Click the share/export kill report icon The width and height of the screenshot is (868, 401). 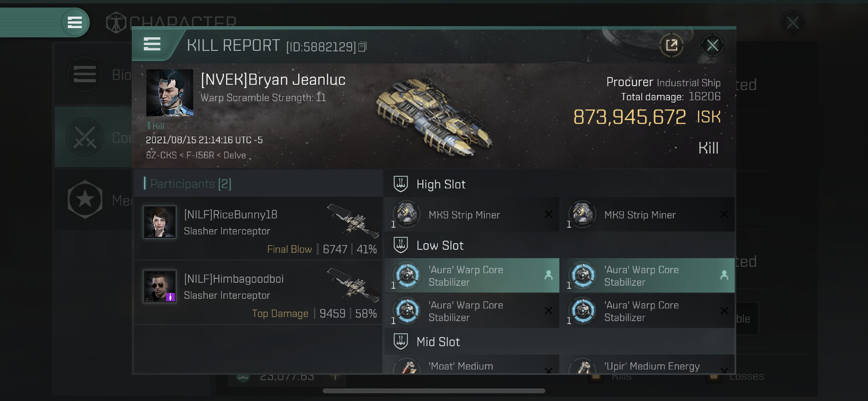pyautogui.click(x=671, y=46)
